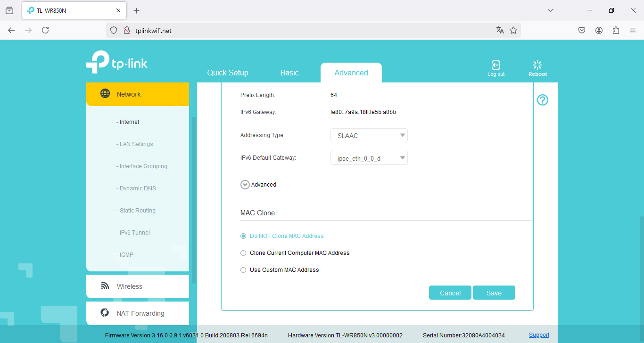Select Do NOT Clone MAC Address
This screenshot has width=644, height=343.
click(x=243, y=236)
